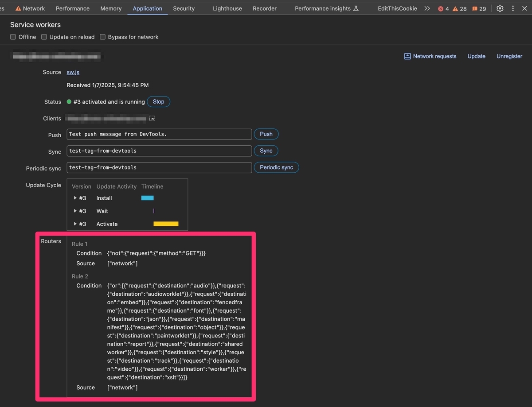Expand the #3 Wait row

[75, 211]
